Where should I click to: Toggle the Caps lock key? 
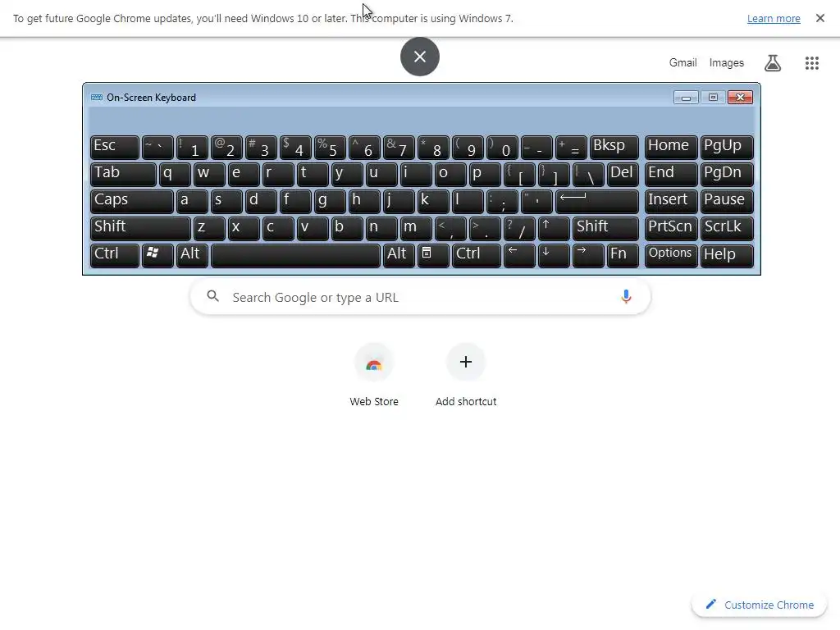coord(132,201)
